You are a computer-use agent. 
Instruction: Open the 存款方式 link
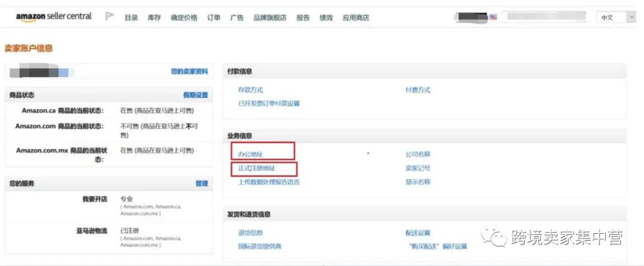[250, 90]
